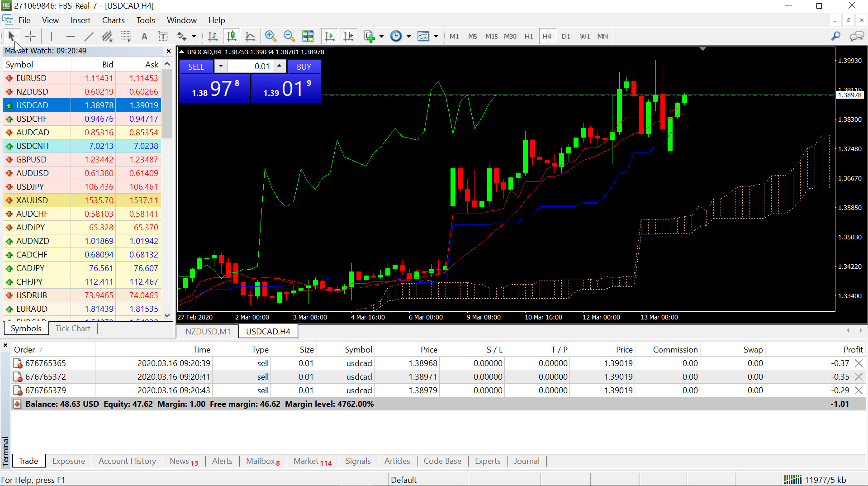The height and width of the screenshot is (486, 868).
Task: Click the BUY button in one-click panel
Action: [304, 67]
